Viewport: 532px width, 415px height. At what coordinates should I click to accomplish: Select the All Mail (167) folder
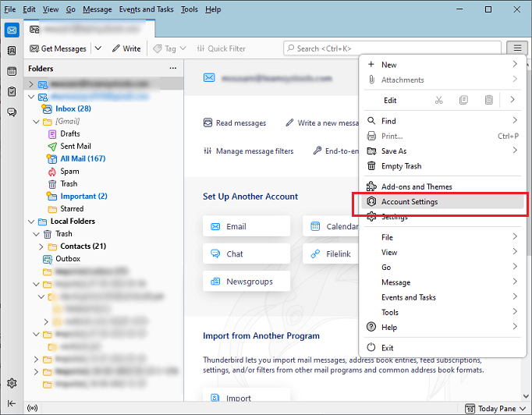[x=83, y=159]
